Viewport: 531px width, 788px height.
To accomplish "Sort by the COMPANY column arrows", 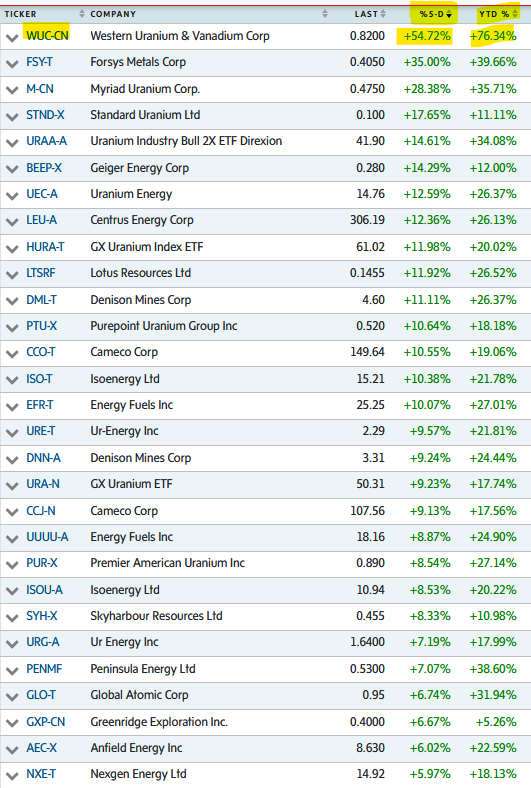I will 325,14.
